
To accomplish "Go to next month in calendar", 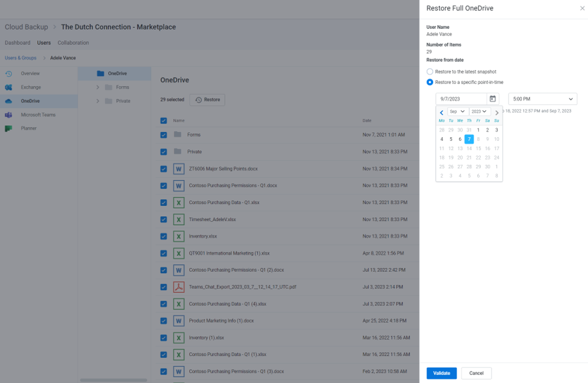I will [x=496, y=112].
